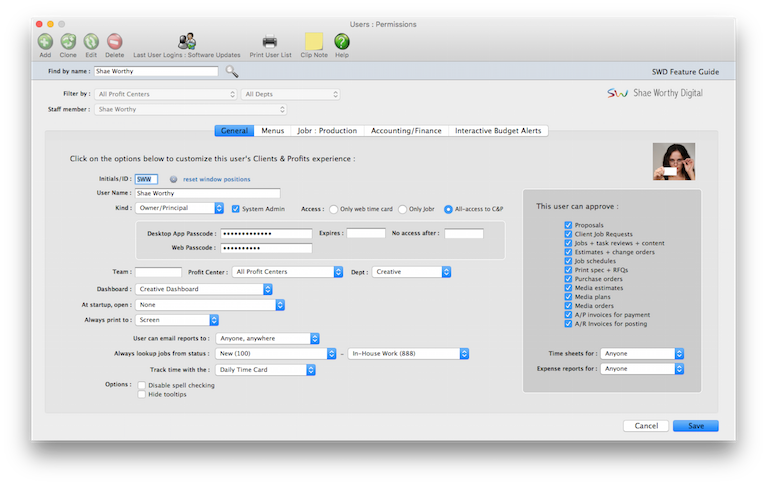Click the reset window positions link
The image size is (767, 485).
(x=216, y=179)
